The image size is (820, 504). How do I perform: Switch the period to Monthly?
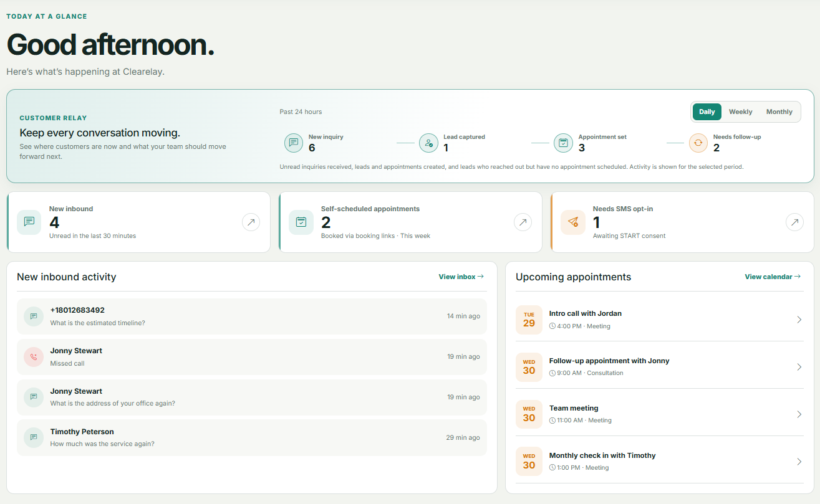(779, 112)
